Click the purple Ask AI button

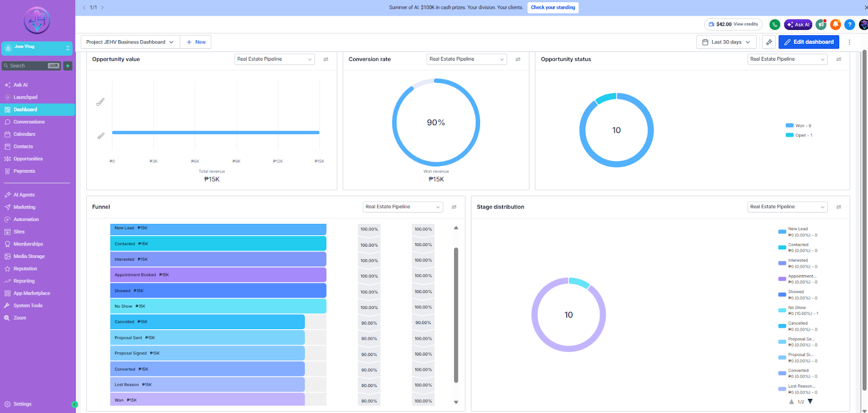pos(798,24)
